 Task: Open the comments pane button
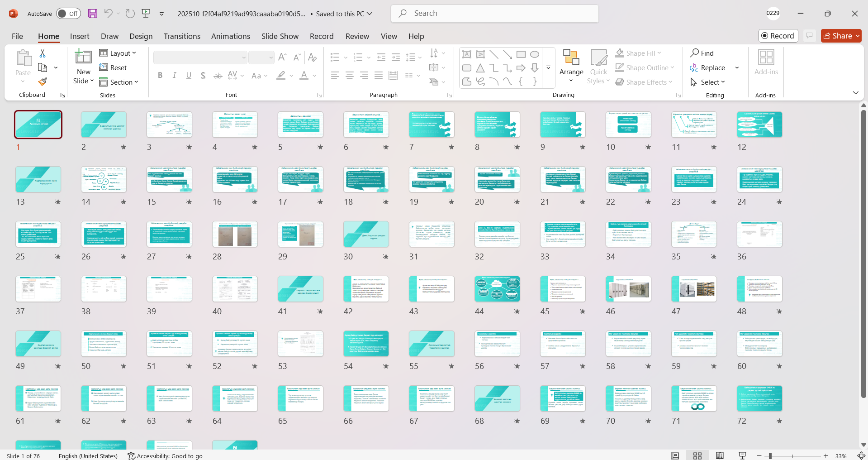pyautogui.click(x=810, y=36)
